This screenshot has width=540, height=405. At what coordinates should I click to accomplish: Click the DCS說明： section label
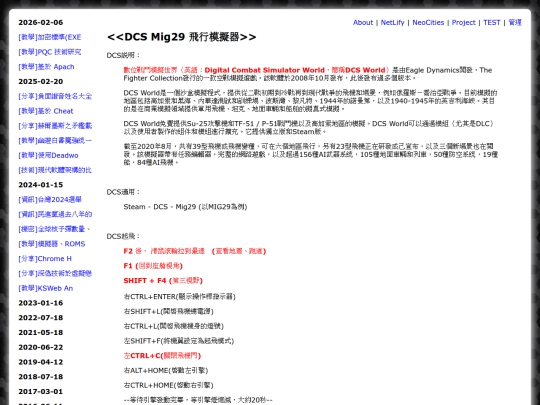click(123, 55)
